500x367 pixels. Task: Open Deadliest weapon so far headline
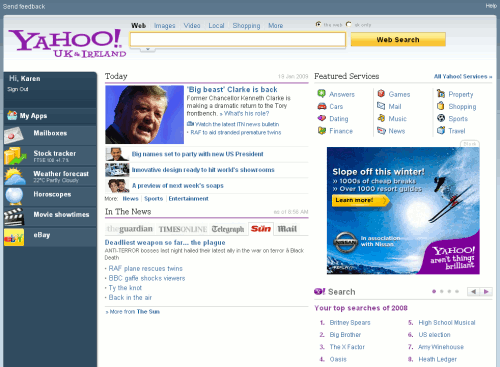pos(165,242)
